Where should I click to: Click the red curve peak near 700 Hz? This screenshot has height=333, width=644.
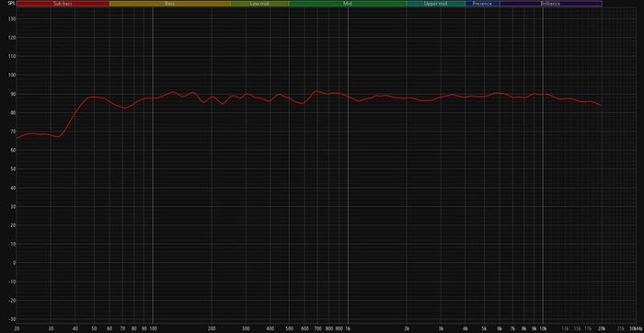[316, 91]
